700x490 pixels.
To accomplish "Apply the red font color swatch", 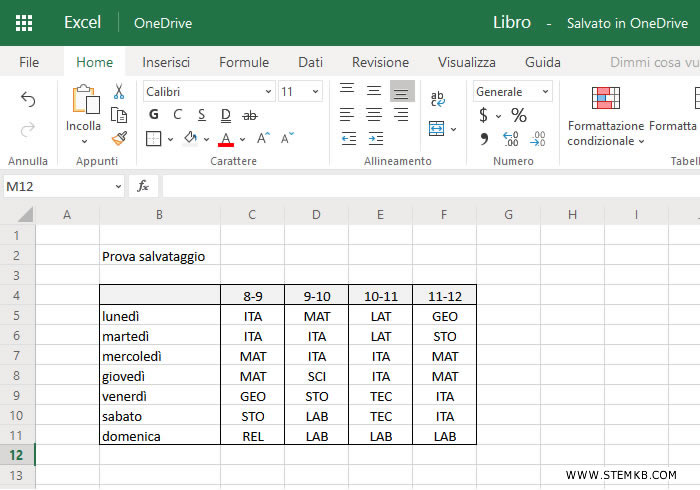I will click(226, 139).
